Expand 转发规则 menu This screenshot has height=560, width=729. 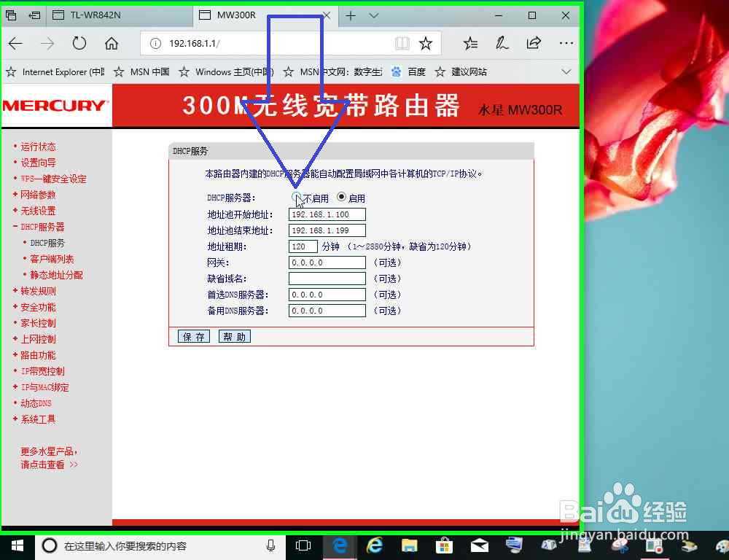click(38, 291)
